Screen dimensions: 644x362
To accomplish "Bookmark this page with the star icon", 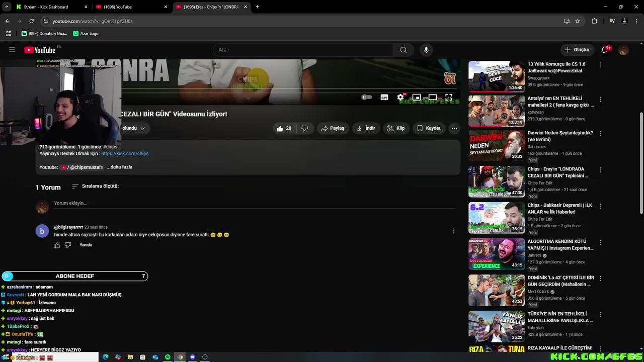I will tap(578, 21).
